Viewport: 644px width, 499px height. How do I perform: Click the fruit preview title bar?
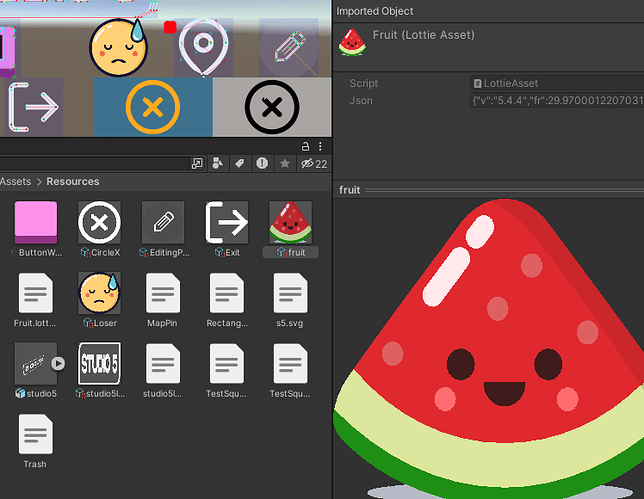pos(488,190)
